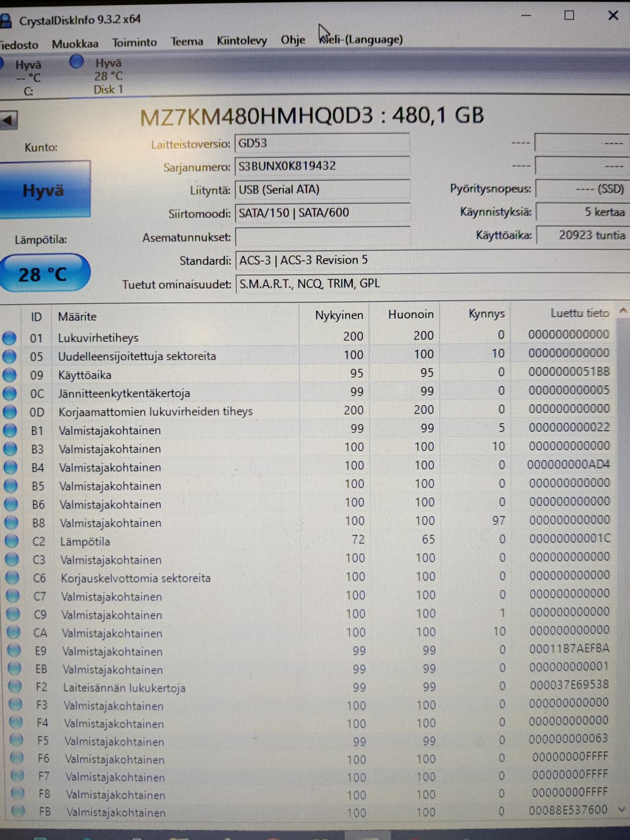The height and width of the screenshot is (840, 630).
Task: Click the previous disk arrow button
Action: tap(9, 120)
